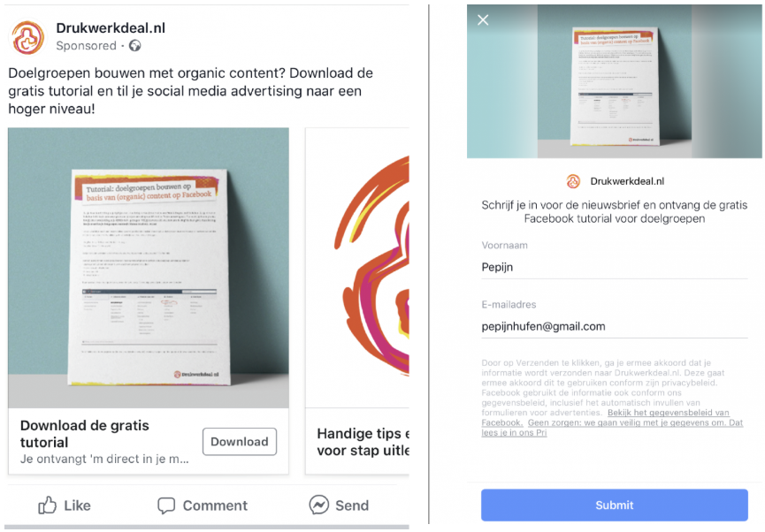Click the E-mailadres field with the Gmail address
Screen dimensions: 765x532
[615, 326]
